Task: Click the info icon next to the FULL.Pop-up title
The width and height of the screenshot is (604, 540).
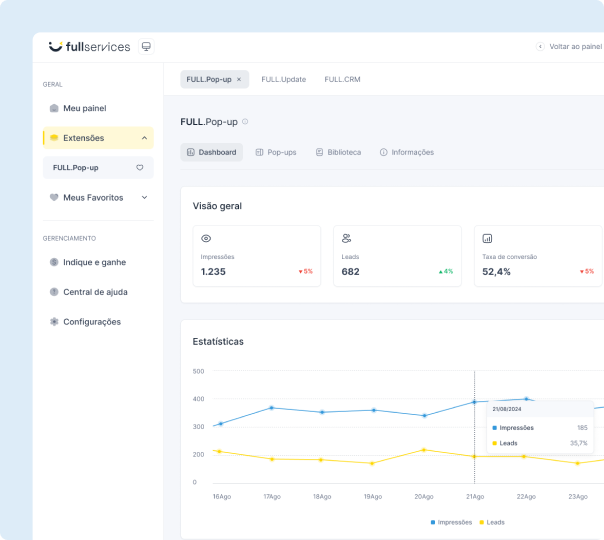Action: 245,122
